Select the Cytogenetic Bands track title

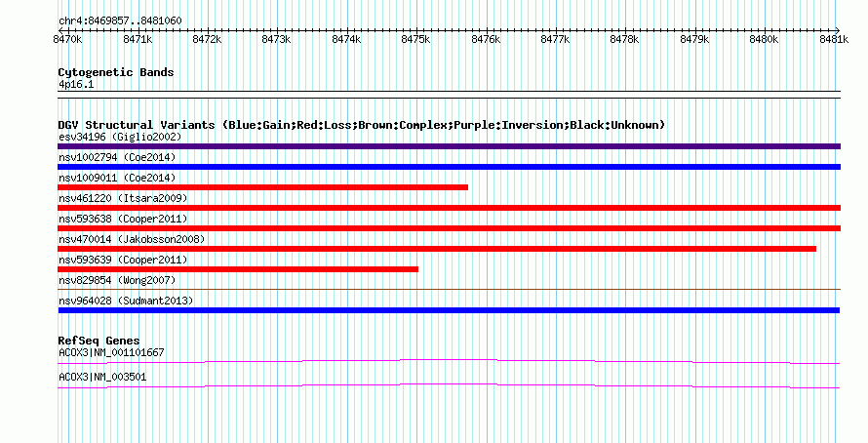click(116, 72)
